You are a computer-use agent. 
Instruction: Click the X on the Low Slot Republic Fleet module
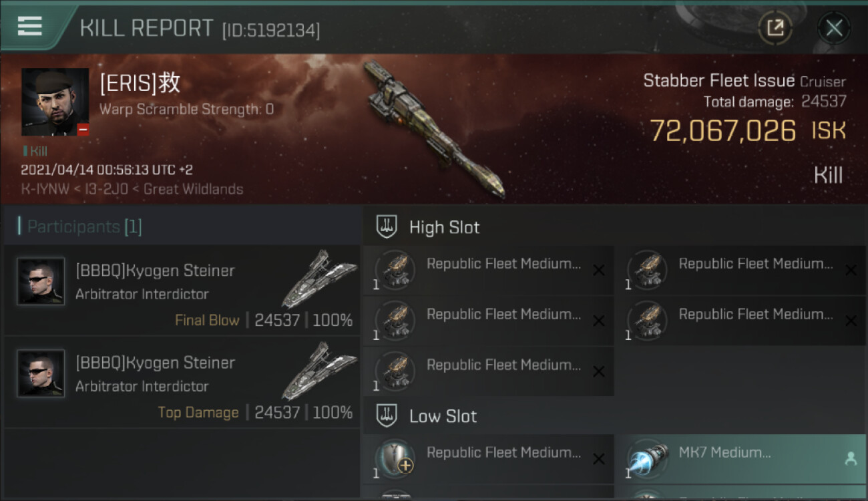[599, 459]
